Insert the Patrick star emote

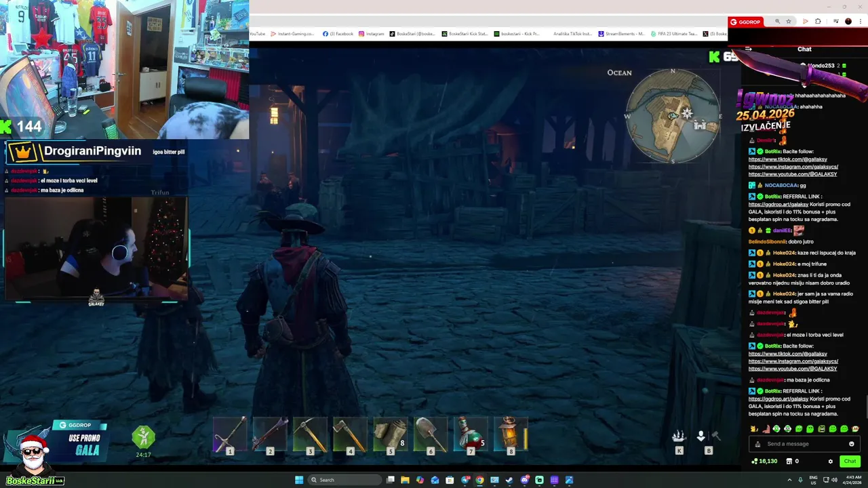[766, 429]
